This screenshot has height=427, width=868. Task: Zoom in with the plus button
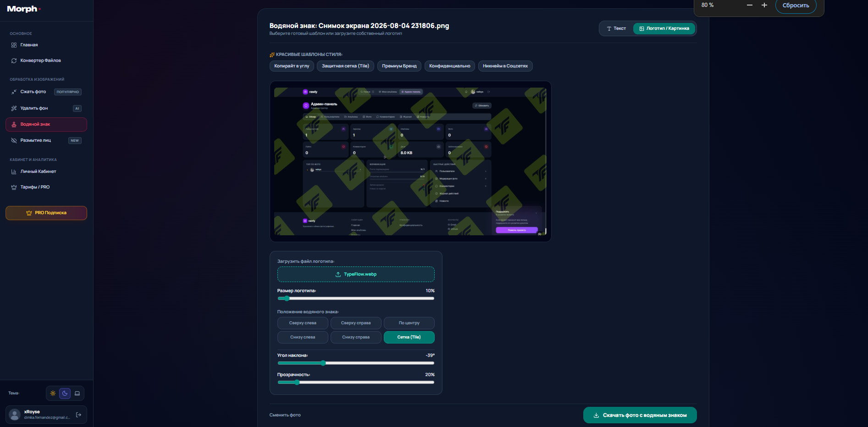(x=764, y=5)
